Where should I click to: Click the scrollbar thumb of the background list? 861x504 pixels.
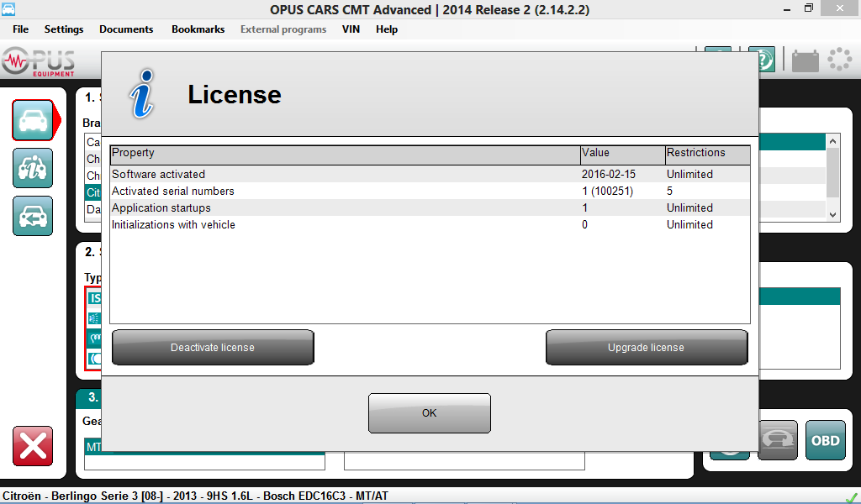tap(833, 173)
